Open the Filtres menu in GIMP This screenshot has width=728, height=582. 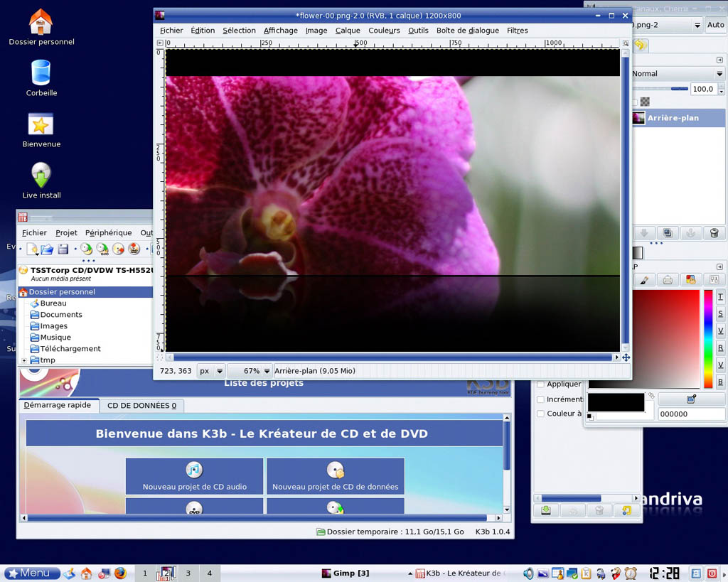(517, 30)
